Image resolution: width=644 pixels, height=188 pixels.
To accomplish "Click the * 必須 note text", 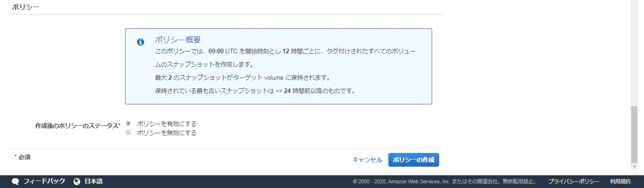I will click(22, 157).
